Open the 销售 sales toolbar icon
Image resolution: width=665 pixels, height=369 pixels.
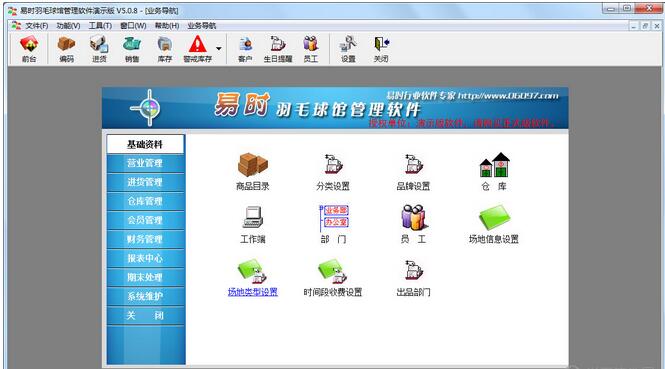[x=132, y=49]
